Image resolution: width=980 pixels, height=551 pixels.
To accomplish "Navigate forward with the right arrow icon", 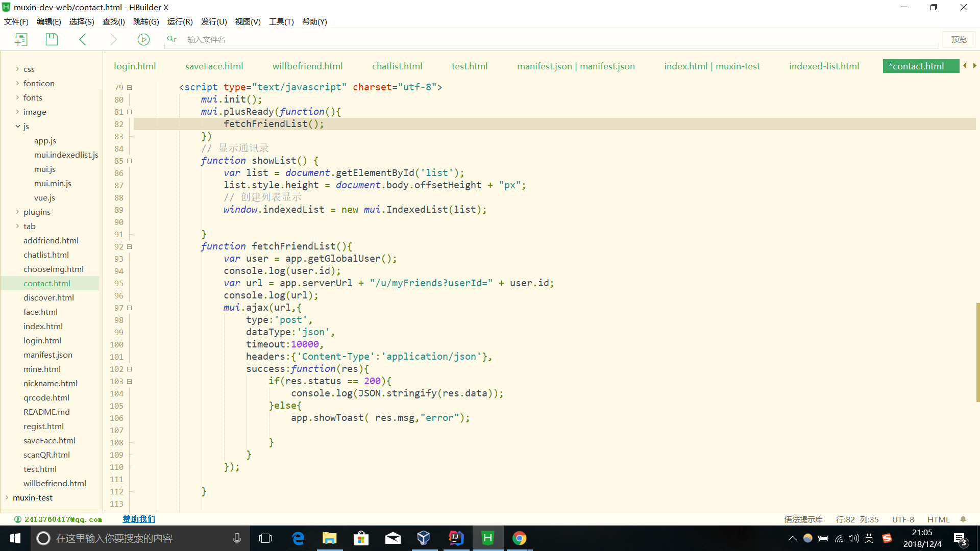I will tap(113, 39).
